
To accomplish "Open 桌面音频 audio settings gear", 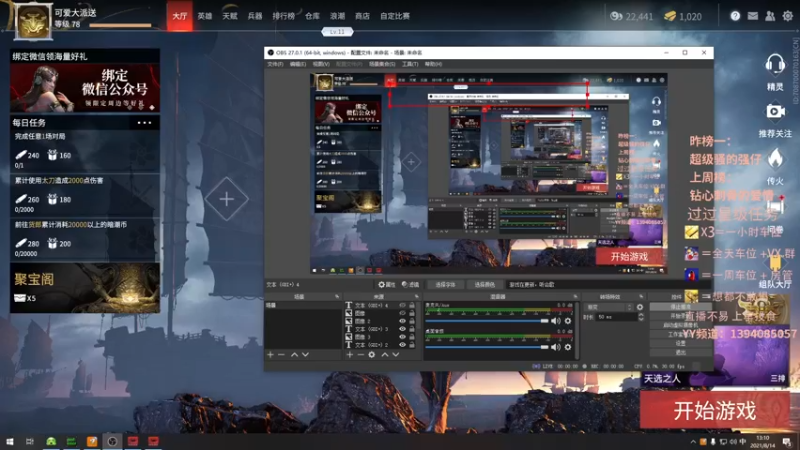I will point(568,347).
